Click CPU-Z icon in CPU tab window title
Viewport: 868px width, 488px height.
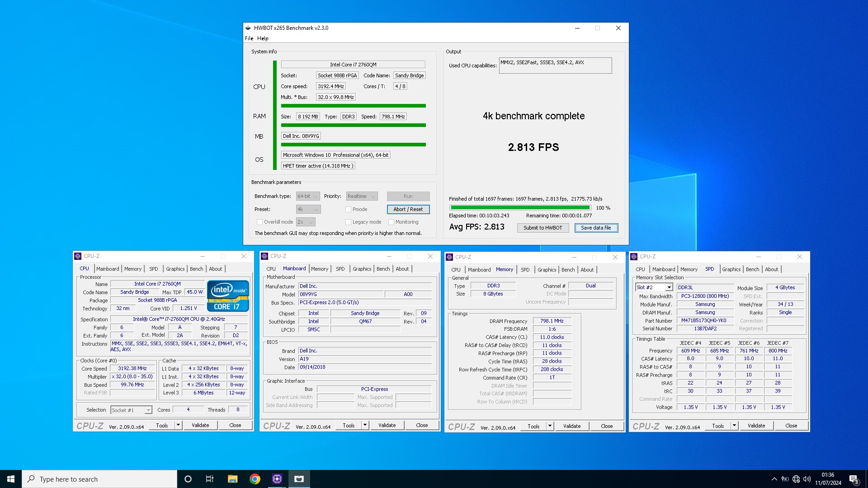[78, 256]
